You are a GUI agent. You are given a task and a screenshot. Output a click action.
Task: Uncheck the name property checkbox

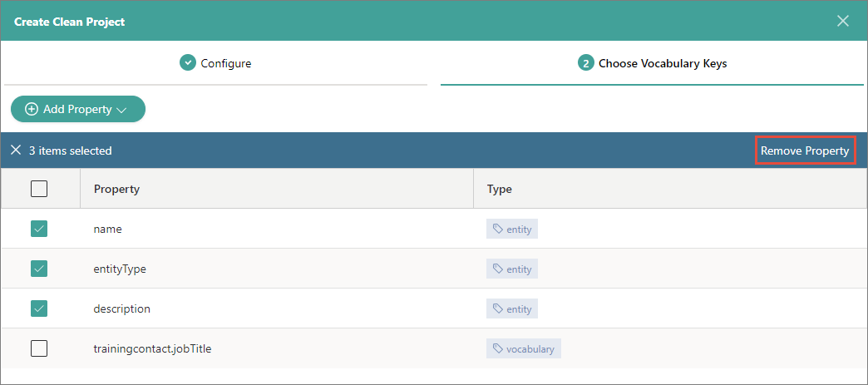(39, 229)
